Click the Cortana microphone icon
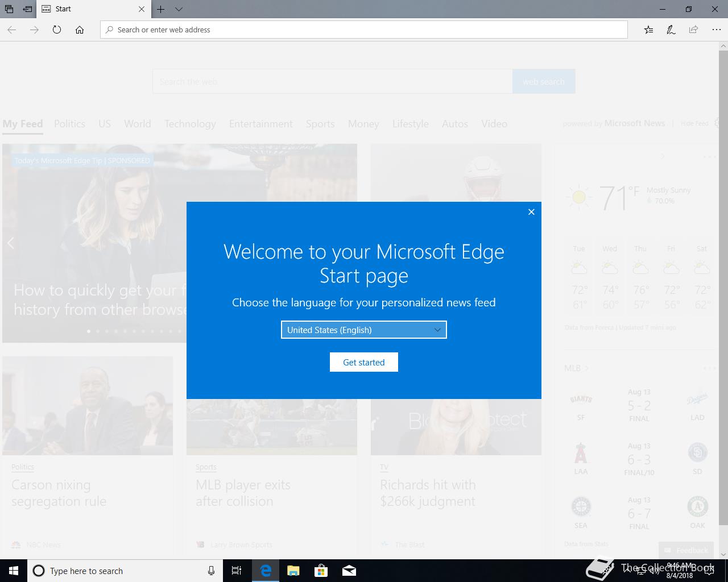Image resolution: width=728 pixels, height=582 pixels. tap(211, 571)
